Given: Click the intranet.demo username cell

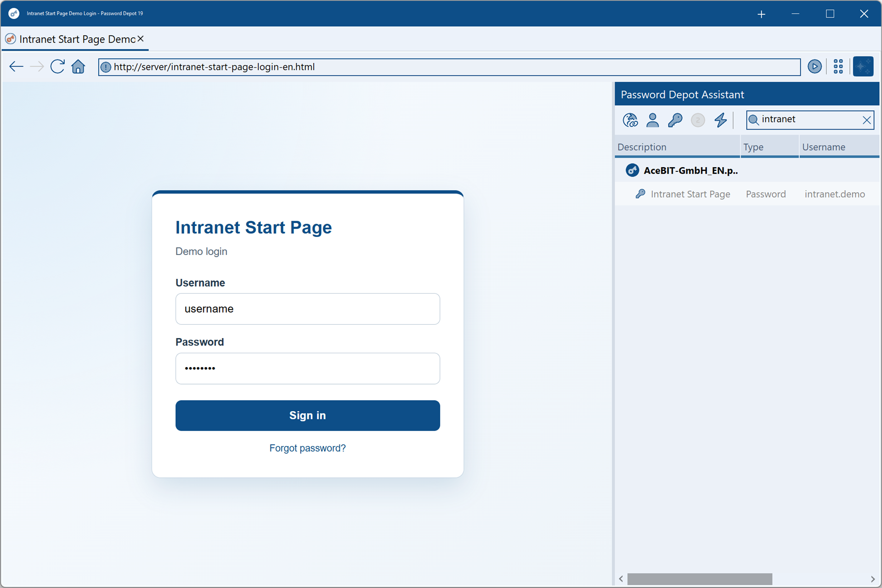Looking at the screenshot, I should 835,194.
